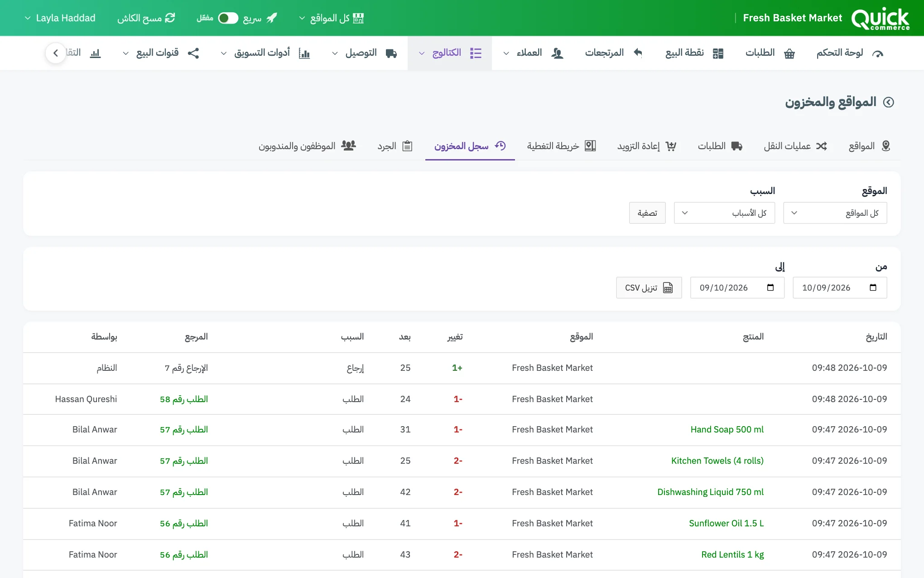Expand the الكتالوج catalog menu
The image size is (924, 578).
(x=450, y=53)
